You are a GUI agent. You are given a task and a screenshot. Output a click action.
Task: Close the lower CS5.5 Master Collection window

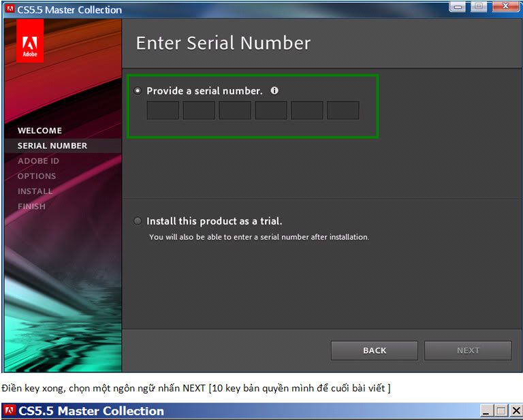pyautogui.click(x=516, y=410)
